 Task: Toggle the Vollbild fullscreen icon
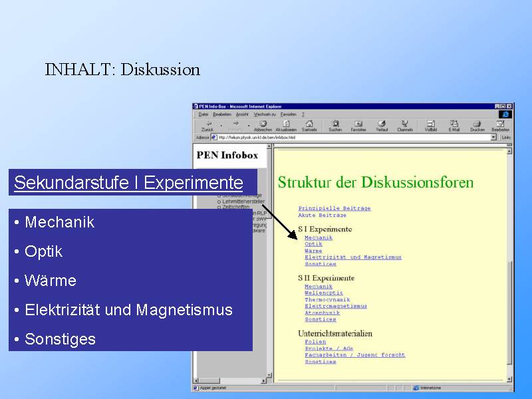coord(430,124)
